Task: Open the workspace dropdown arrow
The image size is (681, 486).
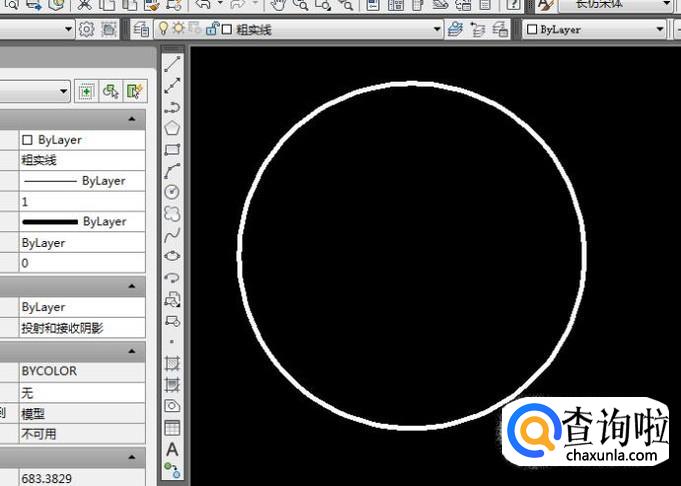Action: [68, 30]
